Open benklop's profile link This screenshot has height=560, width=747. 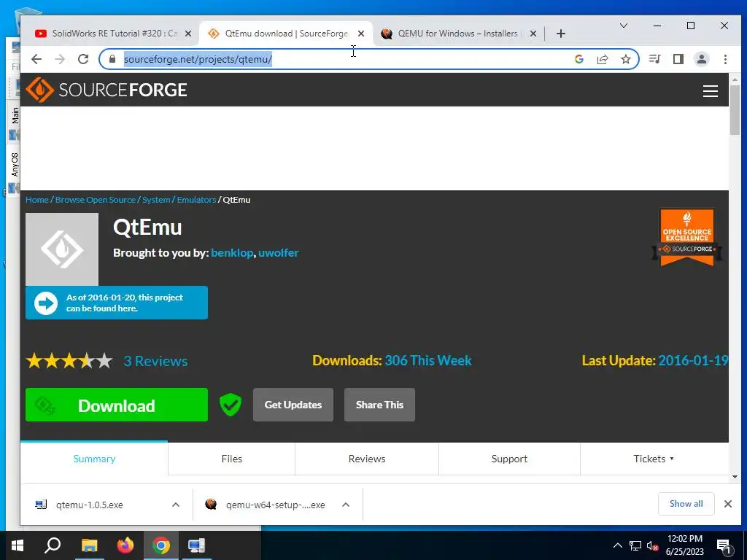231,253
